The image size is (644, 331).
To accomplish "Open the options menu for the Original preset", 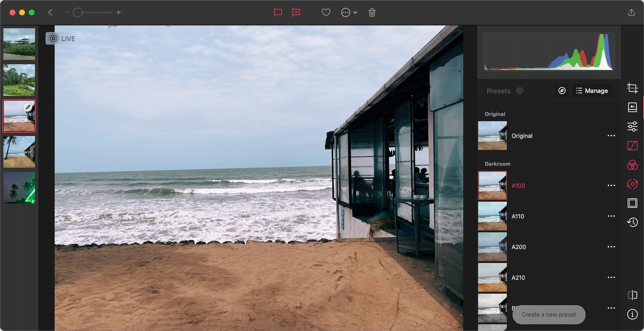I will tap(611, 136).
